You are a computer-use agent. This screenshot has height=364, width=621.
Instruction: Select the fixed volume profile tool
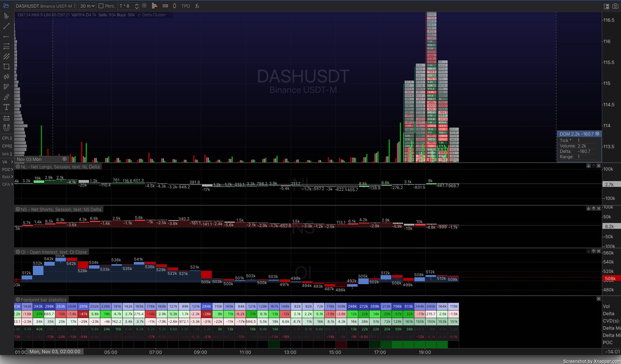[6, 87]
